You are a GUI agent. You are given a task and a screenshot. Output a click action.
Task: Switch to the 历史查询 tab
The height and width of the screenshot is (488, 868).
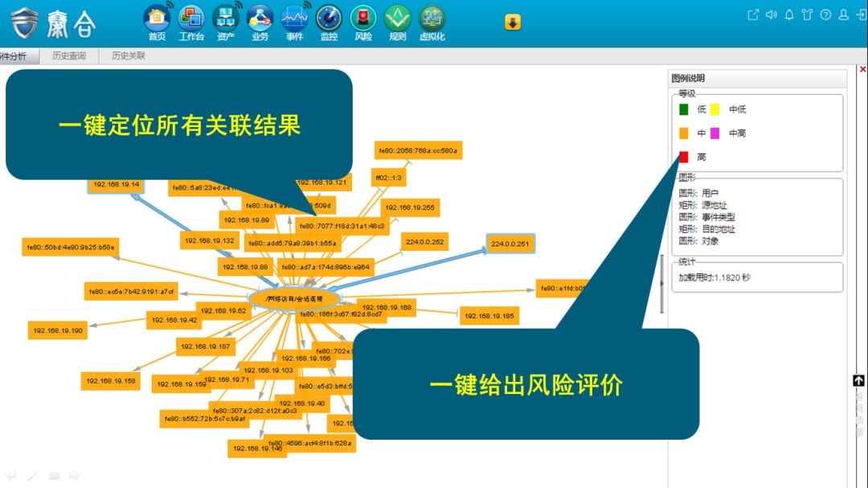(x=69, y=56)
